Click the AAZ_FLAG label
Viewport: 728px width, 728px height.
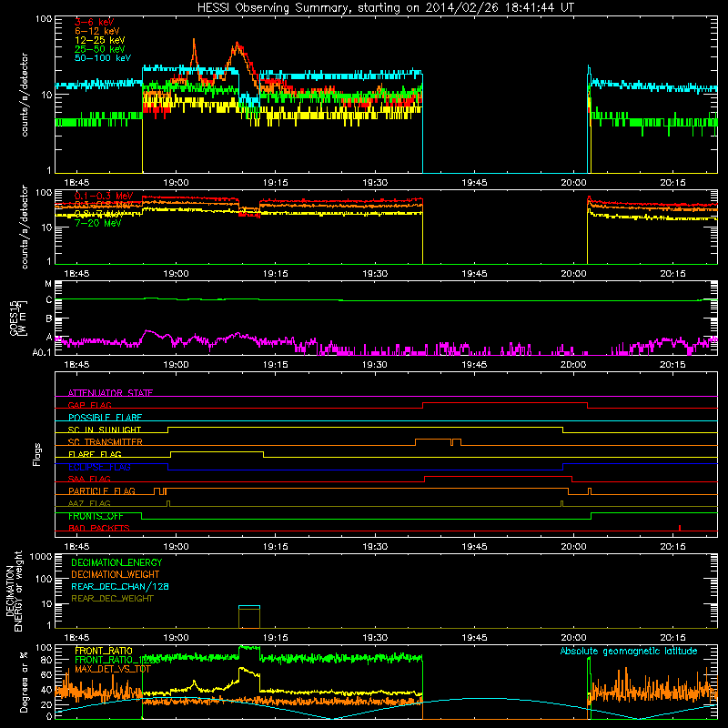pos(89,503)
